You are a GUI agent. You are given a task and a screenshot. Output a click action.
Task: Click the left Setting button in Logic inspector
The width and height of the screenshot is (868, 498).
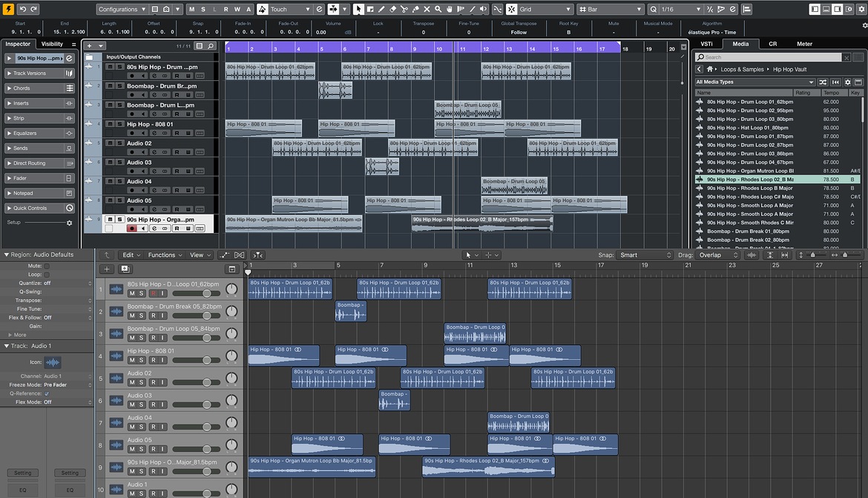(23, 473)
